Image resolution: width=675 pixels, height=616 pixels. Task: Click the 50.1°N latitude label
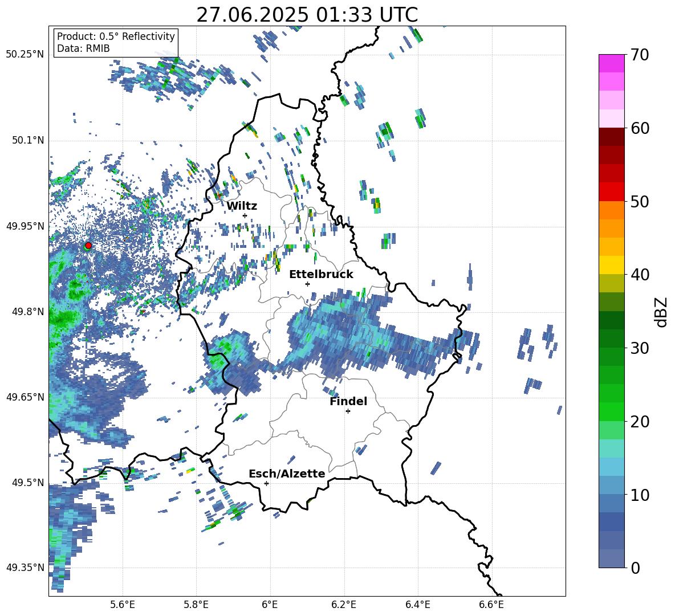click(27, 140)
